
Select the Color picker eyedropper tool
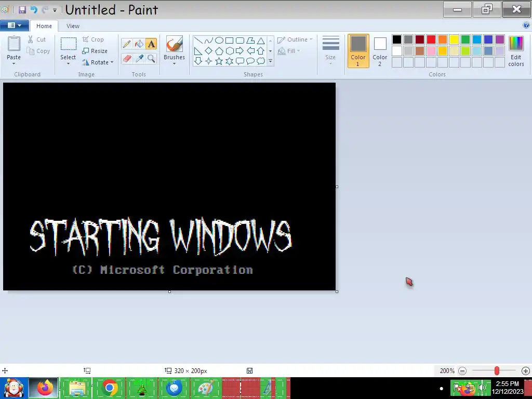[x=139, y=58]
